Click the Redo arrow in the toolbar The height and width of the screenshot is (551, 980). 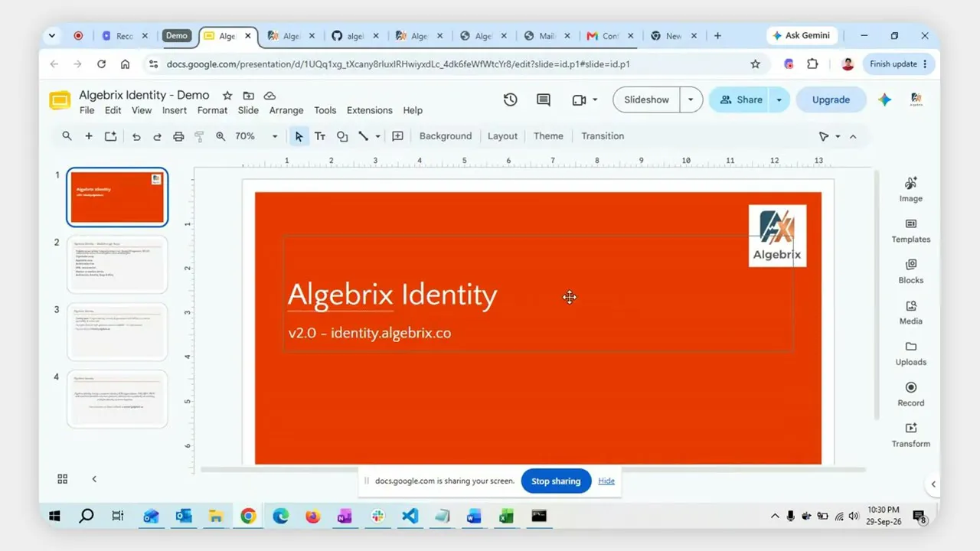157,136
